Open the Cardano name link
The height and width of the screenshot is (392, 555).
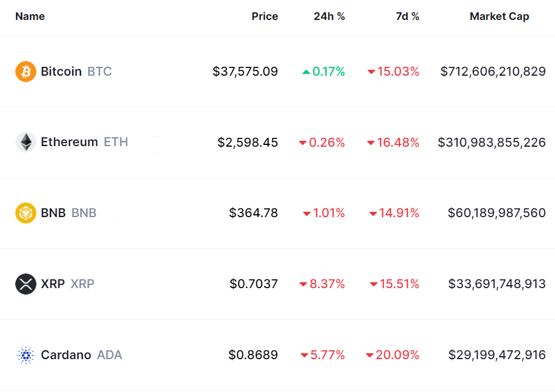(66, 355)
